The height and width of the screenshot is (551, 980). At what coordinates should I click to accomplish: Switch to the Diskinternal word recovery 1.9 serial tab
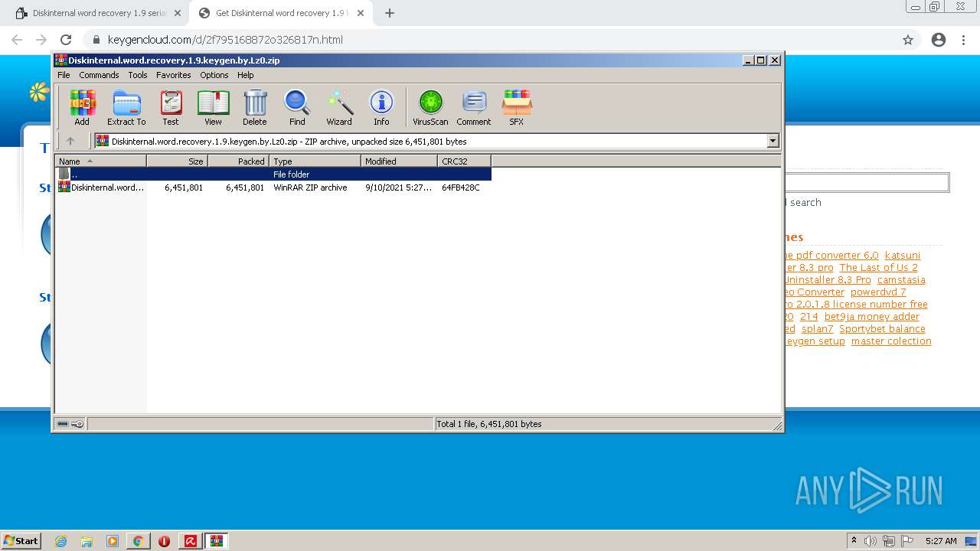pyautogui.click(x=99, y=13)
